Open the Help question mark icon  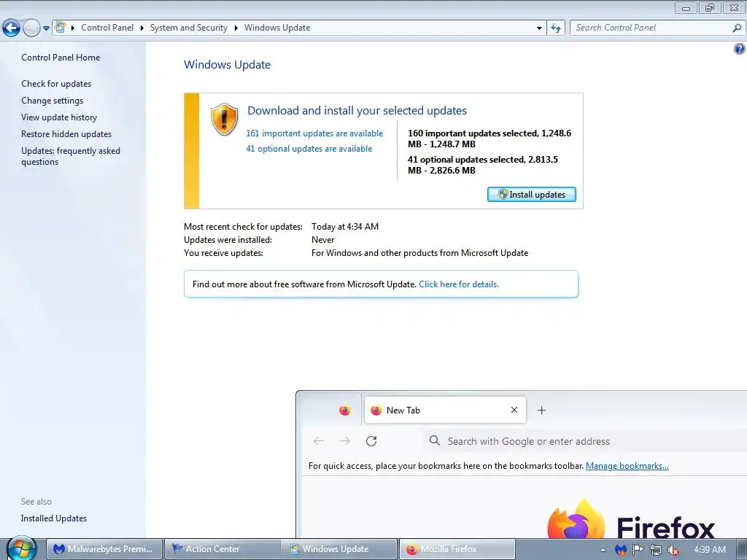pos(740,49)
